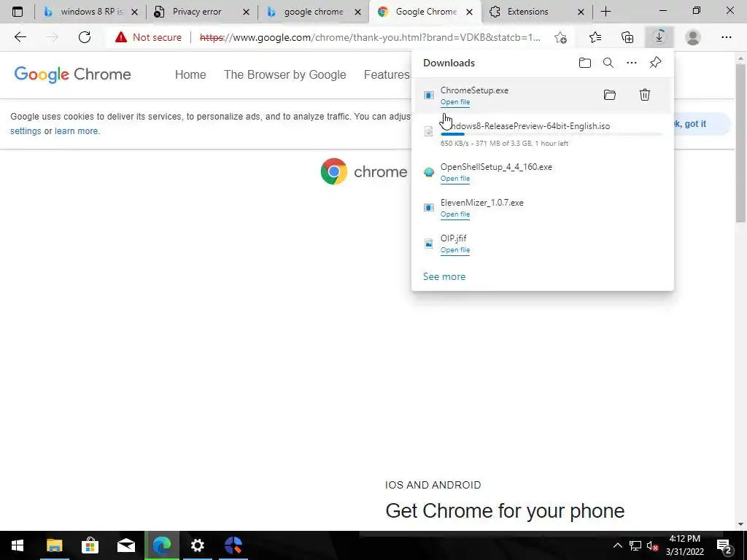Screen dimensions: 747x560
Task: Switch to google chrome Bing tab
Action: click(x=314, y=12)
